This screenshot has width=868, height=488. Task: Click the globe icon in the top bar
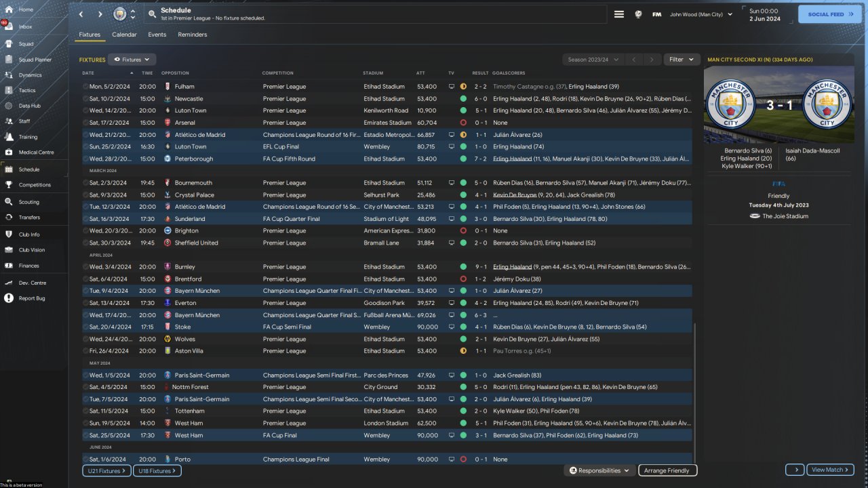click(638, 14)
